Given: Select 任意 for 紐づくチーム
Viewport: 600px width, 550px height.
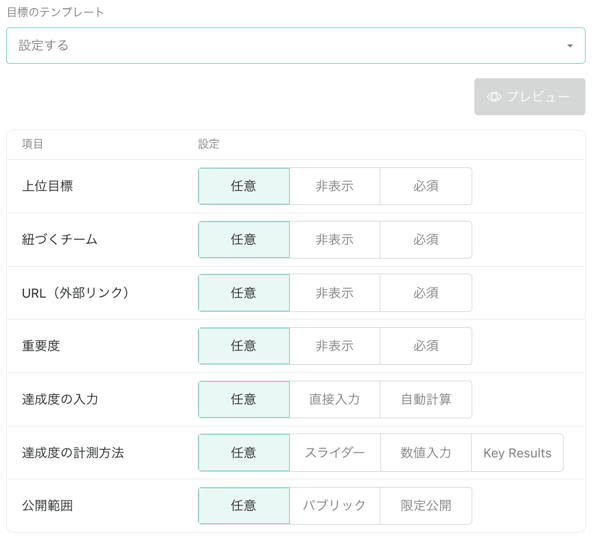Looking at the screenshot, I should [244, 240].
